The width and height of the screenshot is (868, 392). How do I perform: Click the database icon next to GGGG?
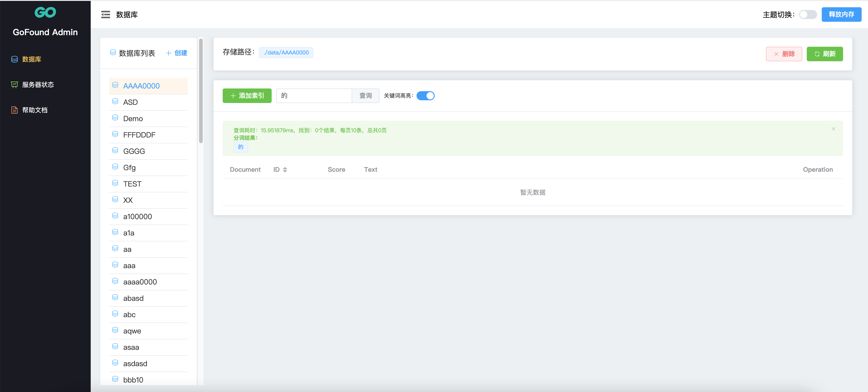click(x=115, y=151)
